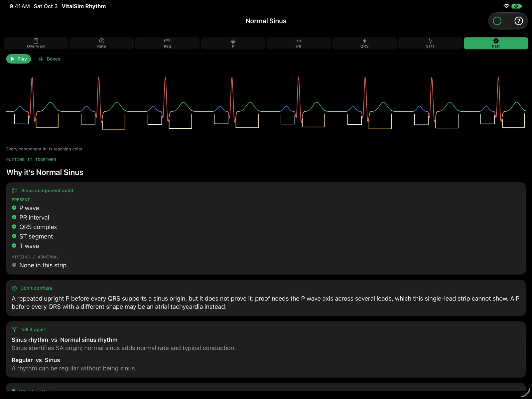Click the green circle indicator button
532x399 pixels.
coord(497,21)
